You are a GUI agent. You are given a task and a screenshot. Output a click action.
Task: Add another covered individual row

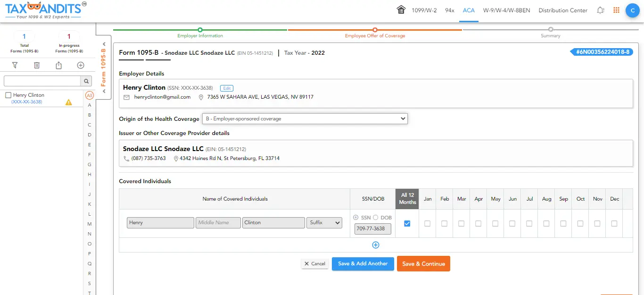point(376,245)
